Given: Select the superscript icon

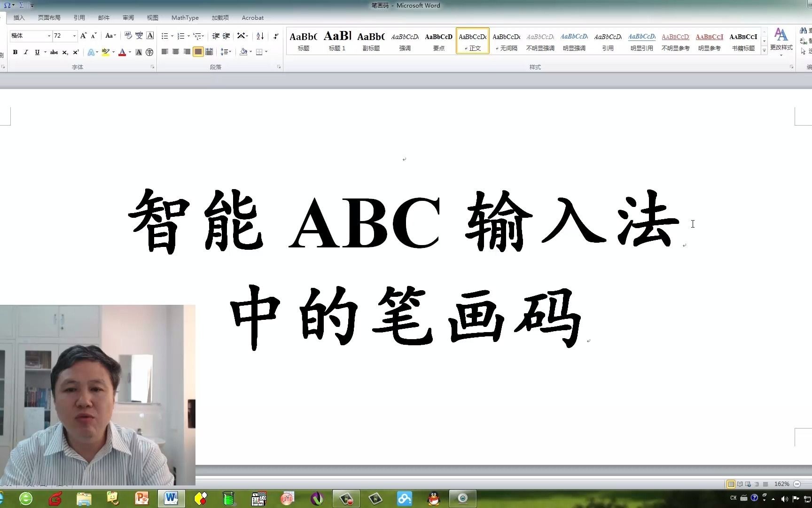Looking at the screenshot, I should (75, 52).
